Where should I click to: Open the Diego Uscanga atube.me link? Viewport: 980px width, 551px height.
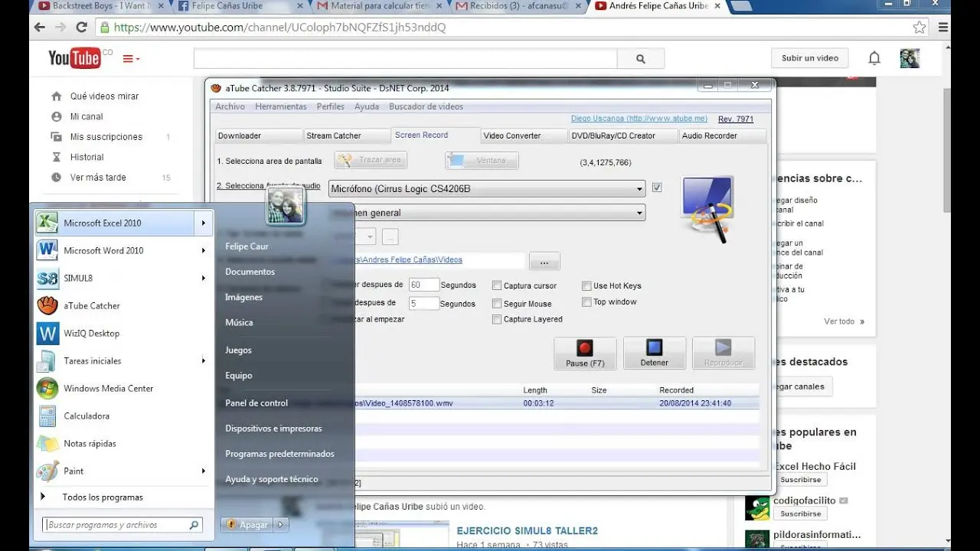click(639, 119)
